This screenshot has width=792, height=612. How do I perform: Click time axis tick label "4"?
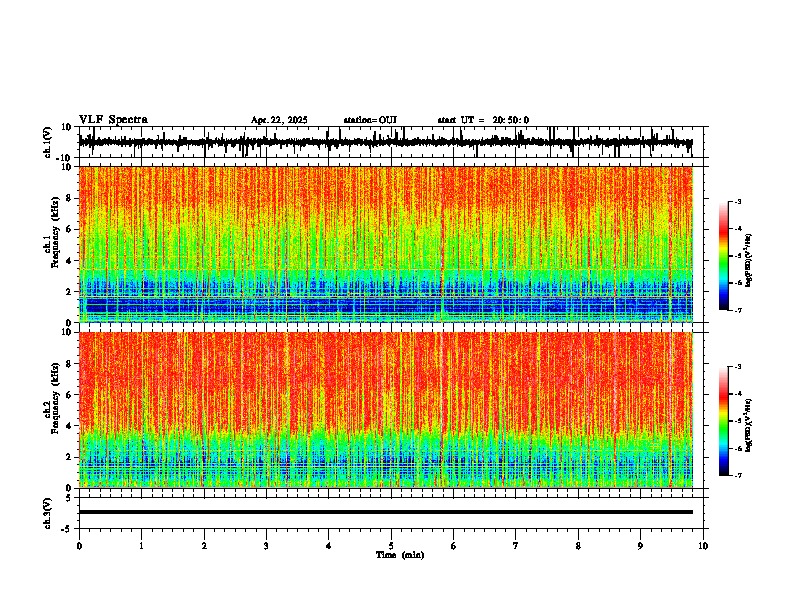[x=329, y=546]
